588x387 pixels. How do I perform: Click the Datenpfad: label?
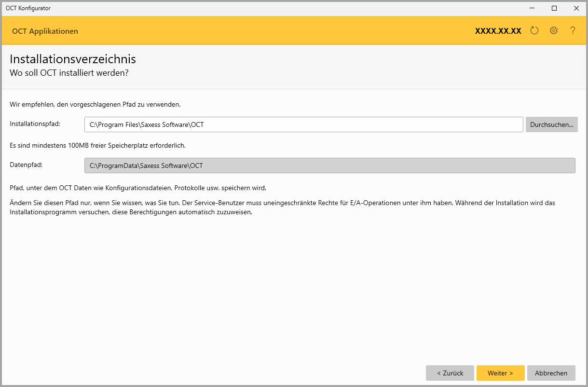coord(26,165)
